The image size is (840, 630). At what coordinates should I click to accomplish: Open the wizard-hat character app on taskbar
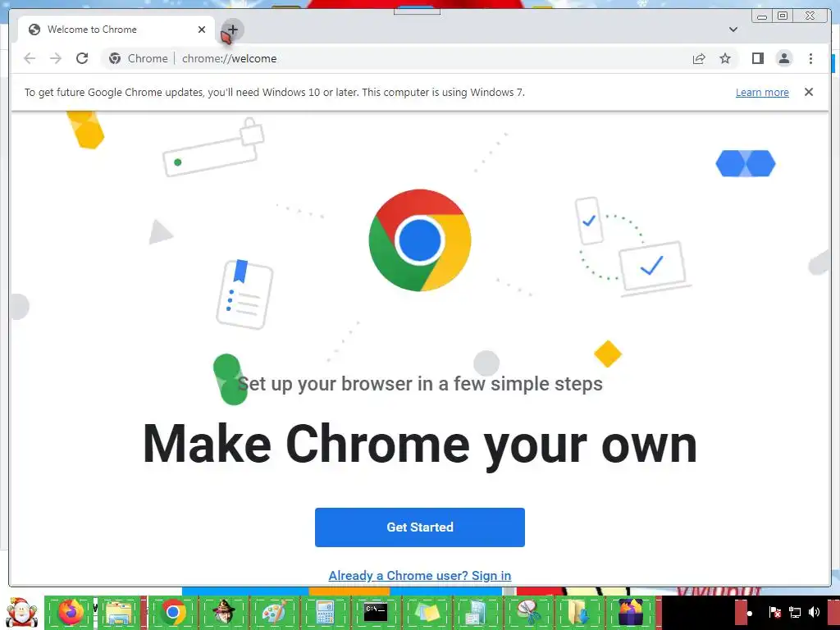(223, 612)
